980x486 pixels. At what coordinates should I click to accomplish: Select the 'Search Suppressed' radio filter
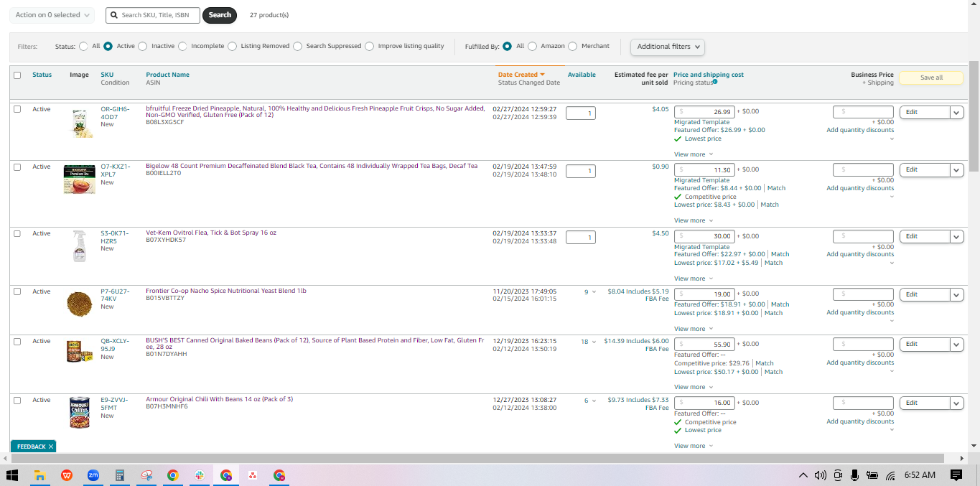pos(297,46)
